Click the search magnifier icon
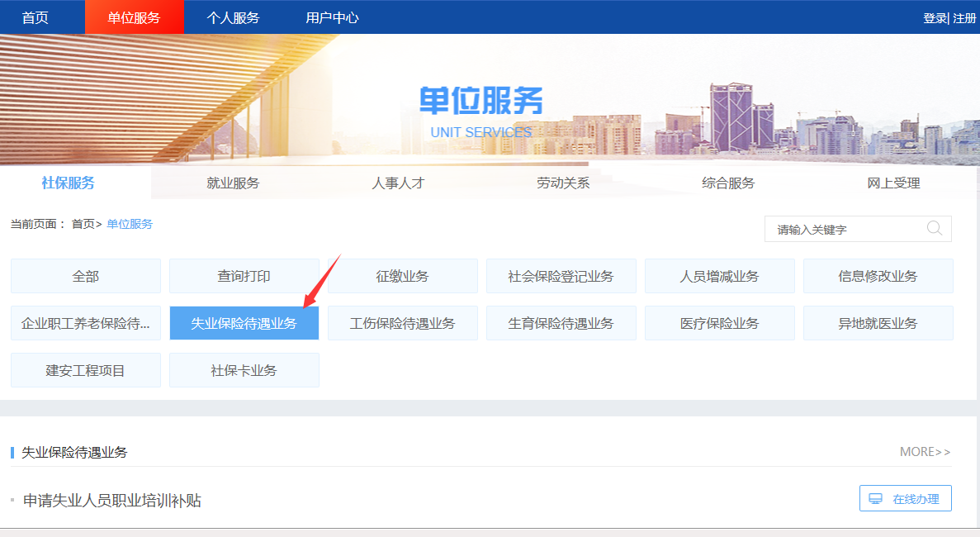Screen dimensions: 980x537 pyautogui.click(x=935, y=229)
